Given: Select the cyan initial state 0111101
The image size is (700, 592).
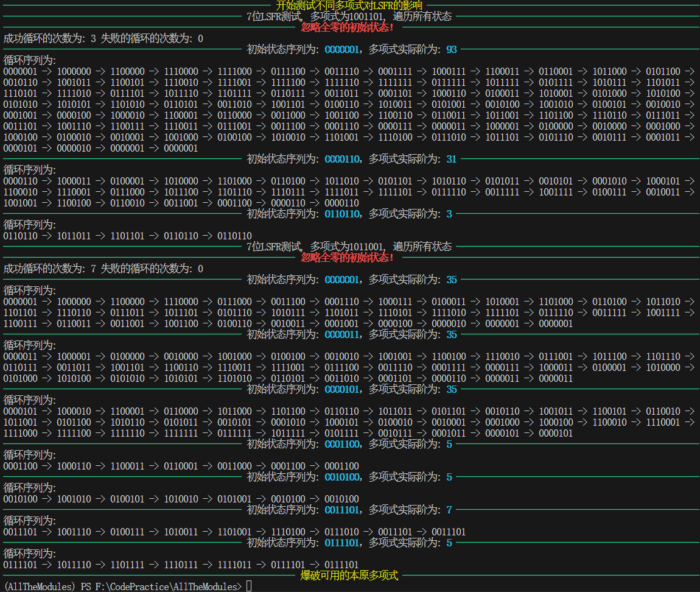Looking at the screenshot, I should (x=341, y=543).
